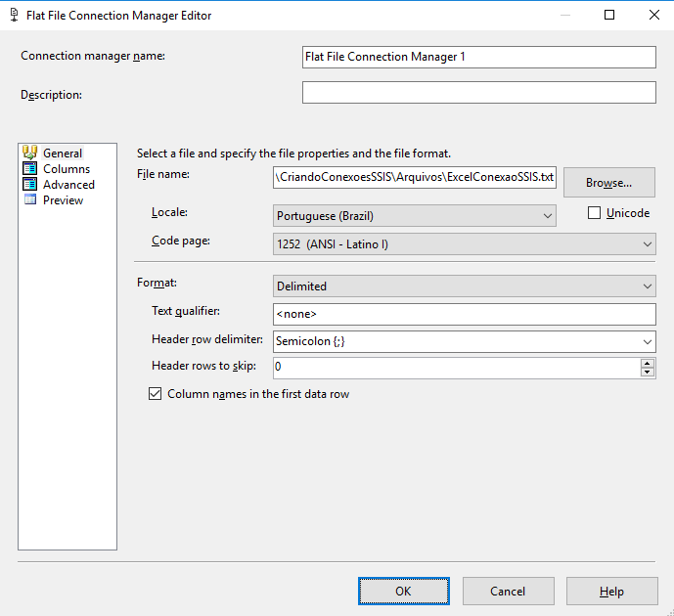Expand the Header row delimiter combo box
This screenshot has width=674, height=616.
[x=647, y=342]
